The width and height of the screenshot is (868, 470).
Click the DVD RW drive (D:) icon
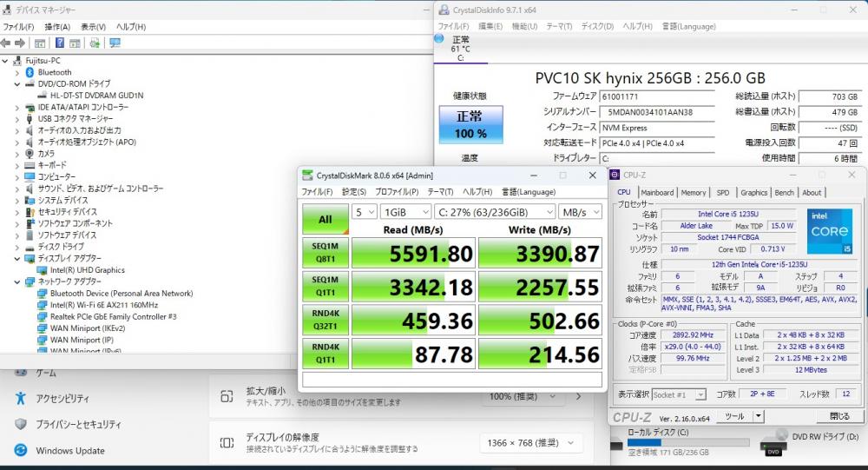point(773,441)
